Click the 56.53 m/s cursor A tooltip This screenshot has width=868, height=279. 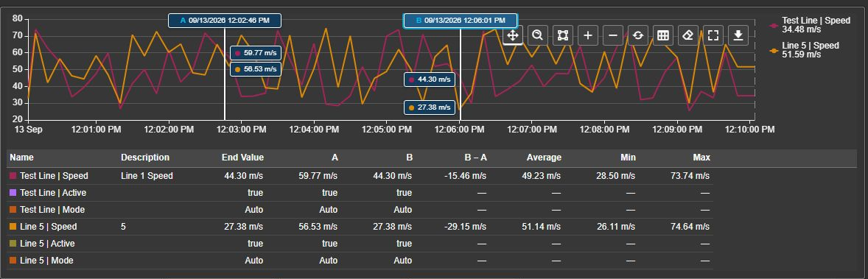256,69
